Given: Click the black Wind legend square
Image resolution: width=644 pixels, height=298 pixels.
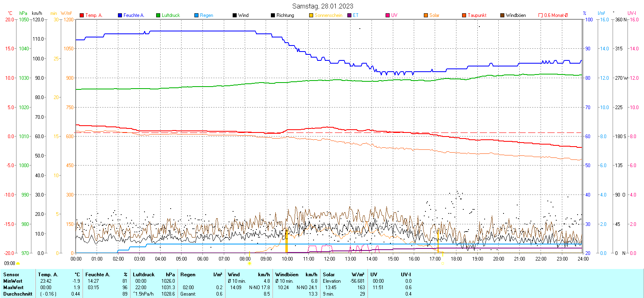Looking at the screenshot, I should point(235,15).
